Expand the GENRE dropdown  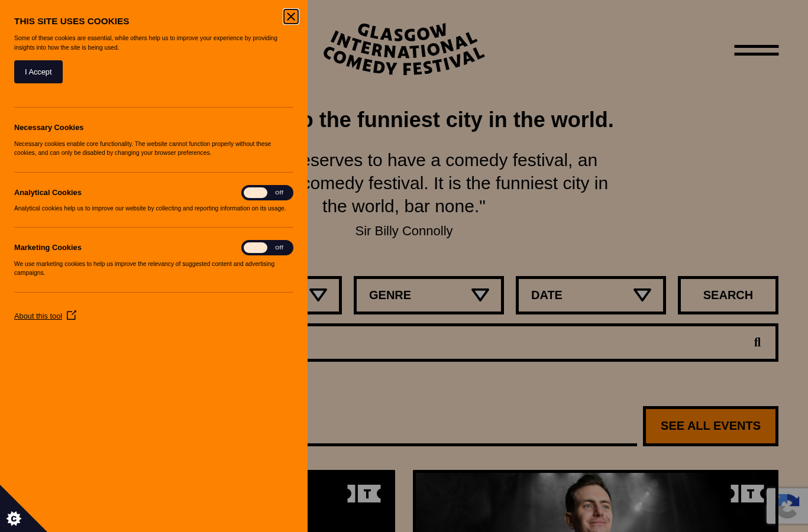(x=429, y=295)
